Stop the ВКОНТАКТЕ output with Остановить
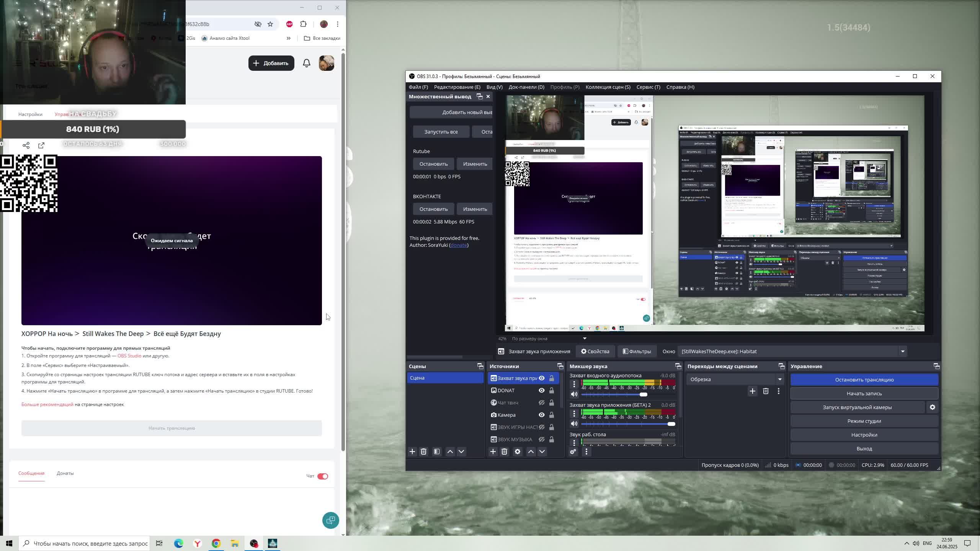 [434, 209]
